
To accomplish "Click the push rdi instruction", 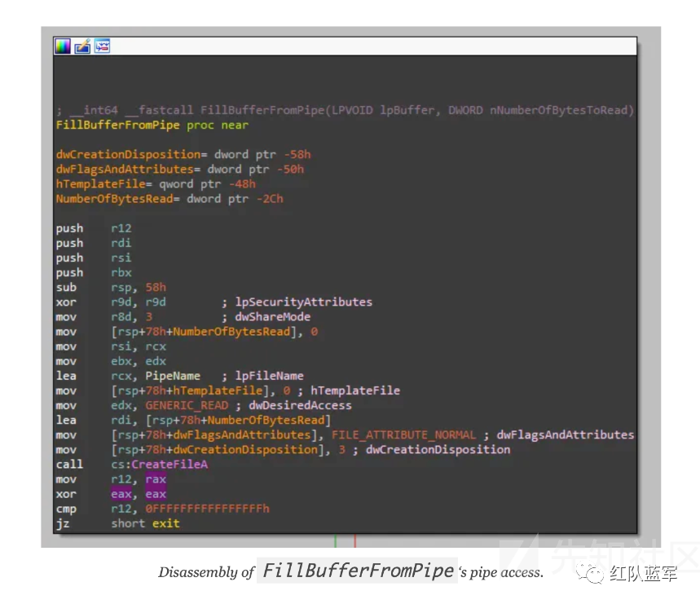I will pyautogui.click(x=94, y=243).
